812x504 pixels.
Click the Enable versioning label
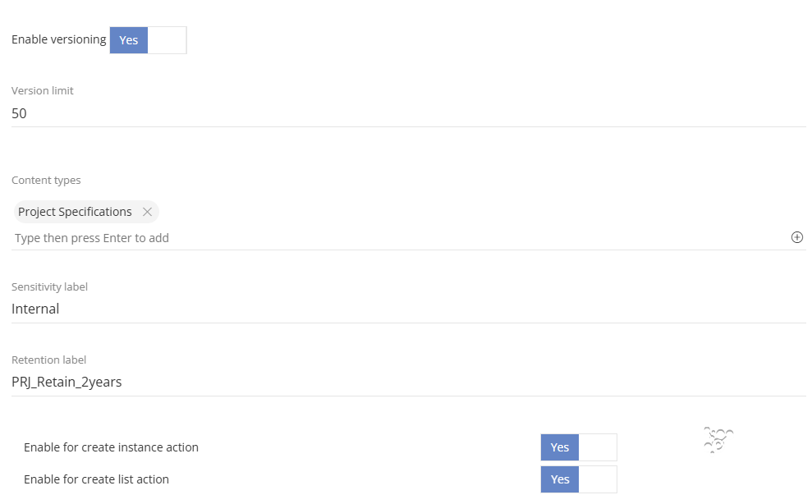(x=58, y=39)
